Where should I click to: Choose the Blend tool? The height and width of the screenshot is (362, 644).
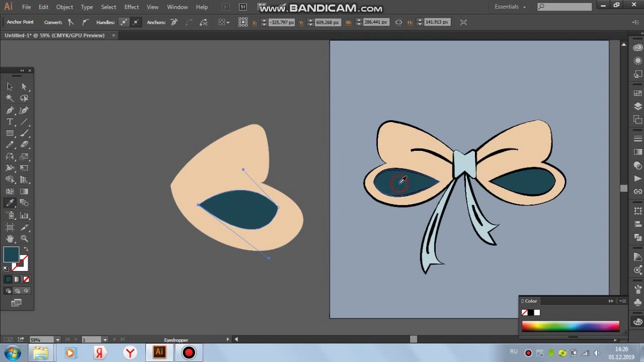(x=24, y=203)
